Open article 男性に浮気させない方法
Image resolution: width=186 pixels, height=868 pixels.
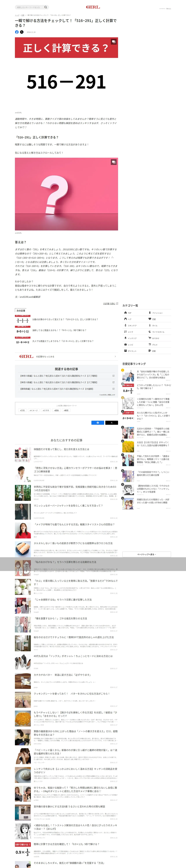pos(66,474)
